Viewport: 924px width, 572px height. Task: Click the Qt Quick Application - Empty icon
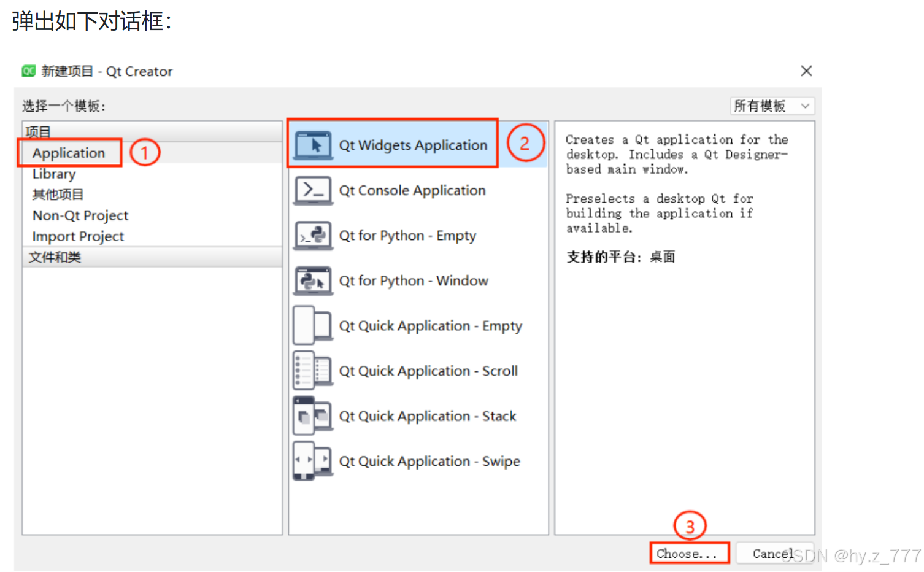point(314,326)
